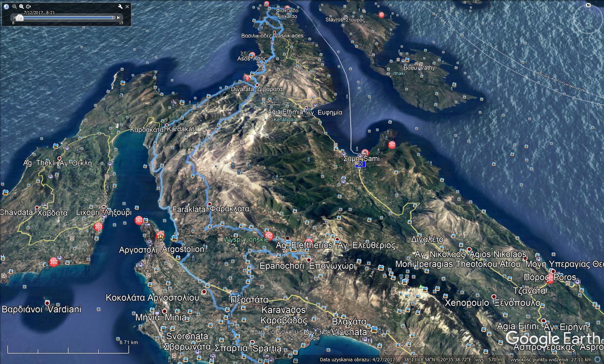This screenshot has height=364, width=604.
Task: Start time animation playback
Action: click(x=29, y=7)
